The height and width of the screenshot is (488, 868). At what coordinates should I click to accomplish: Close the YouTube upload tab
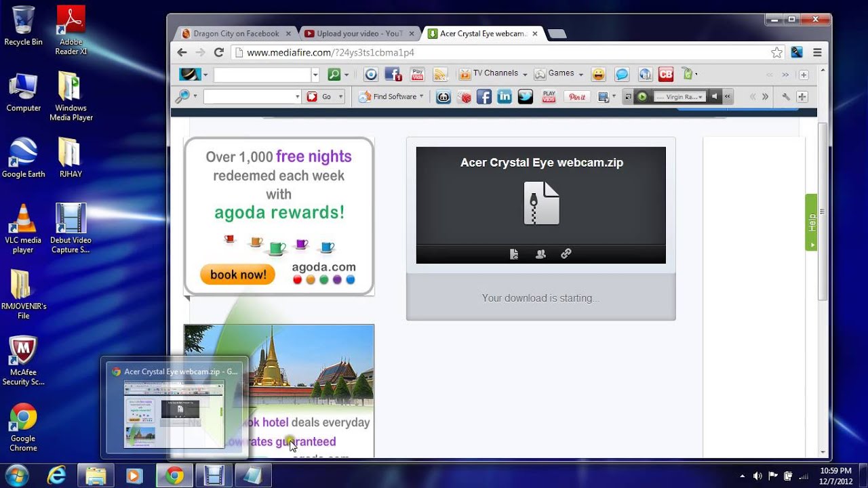tap(412, 33)
